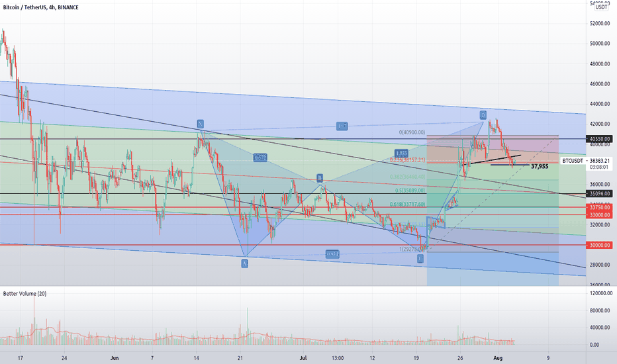Screen dimensions: 617x364
Task: Click the 37,955 price annotation text
Action: [x=540, y=167]
